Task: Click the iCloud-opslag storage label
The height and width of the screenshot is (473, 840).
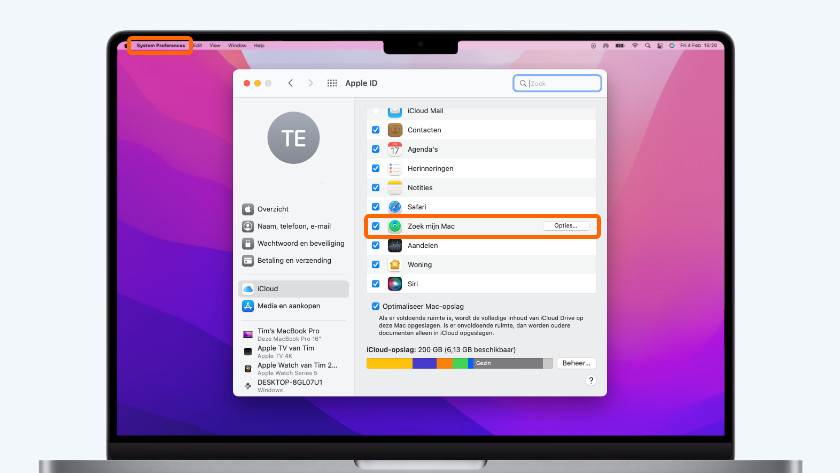Action: 441,349
